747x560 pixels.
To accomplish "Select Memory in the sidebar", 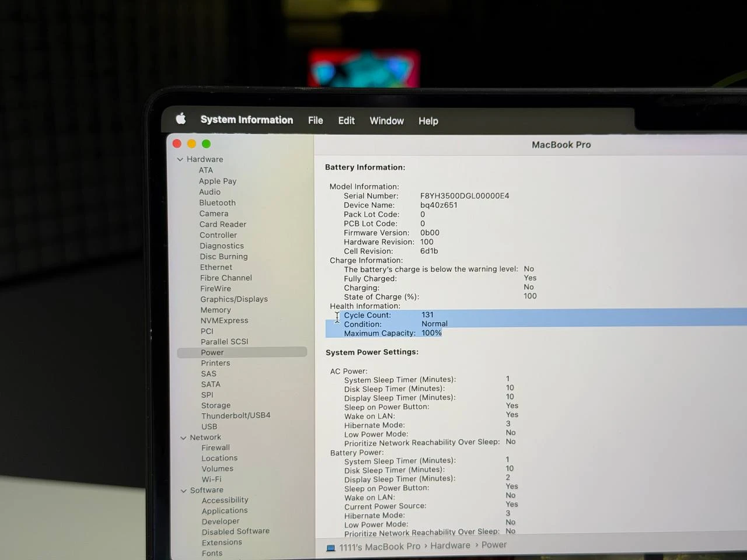I will click(215, 310).
